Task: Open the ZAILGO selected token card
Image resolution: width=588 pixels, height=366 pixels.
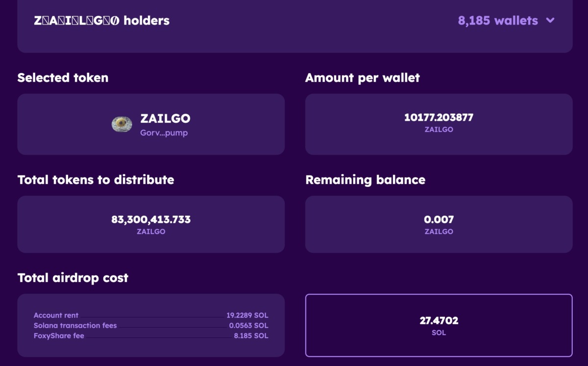Action: tap(151, 125)
